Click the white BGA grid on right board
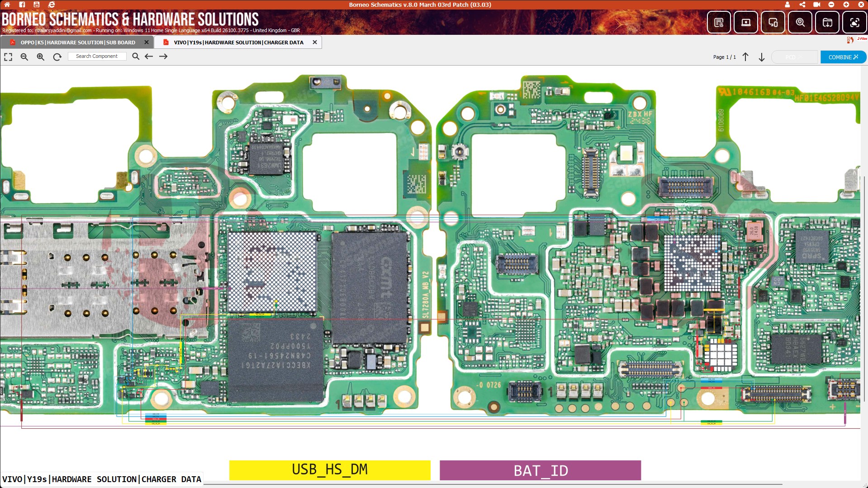868x488 pixels. tap(692, 262)
